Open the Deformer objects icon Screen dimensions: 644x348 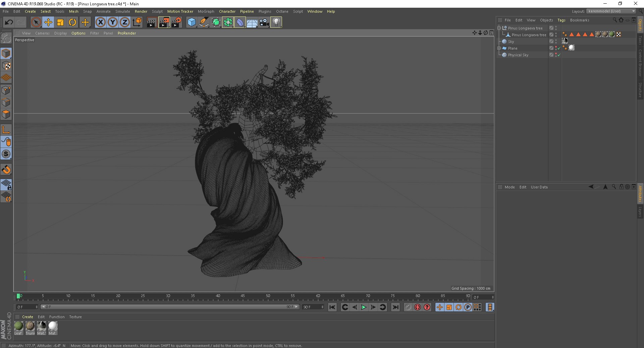[240, 22]
